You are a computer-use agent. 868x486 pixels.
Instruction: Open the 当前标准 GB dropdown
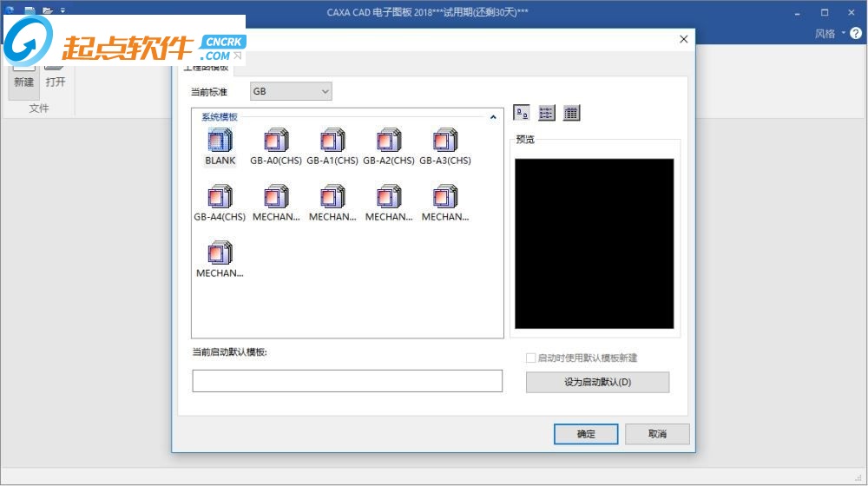coord(291,91)
